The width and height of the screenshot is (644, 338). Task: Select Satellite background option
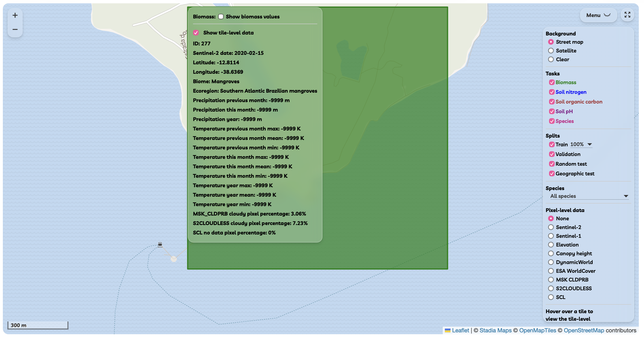tap(551, 51)
